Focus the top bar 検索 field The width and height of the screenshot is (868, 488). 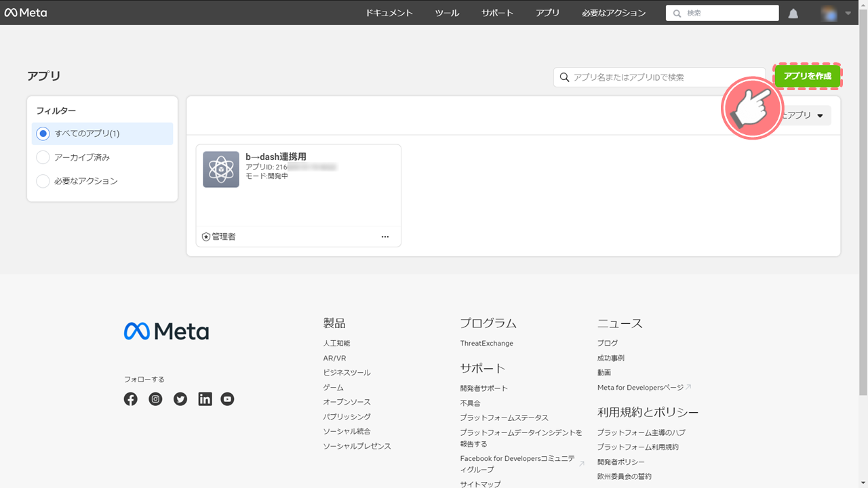tap(722, 13)
